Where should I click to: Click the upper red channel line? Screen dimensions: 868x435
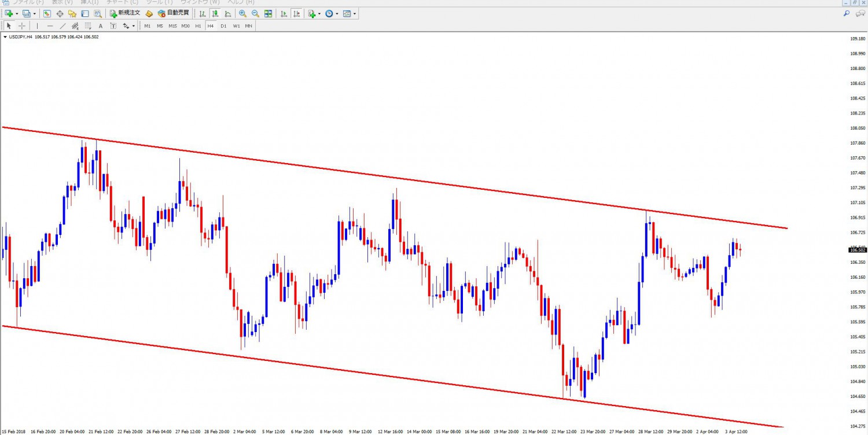[393, 177]
